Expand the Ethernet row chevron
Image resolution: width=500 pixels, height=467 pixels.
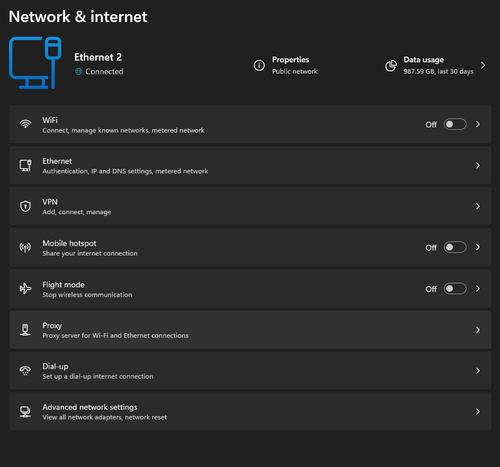tap(478, 165)
